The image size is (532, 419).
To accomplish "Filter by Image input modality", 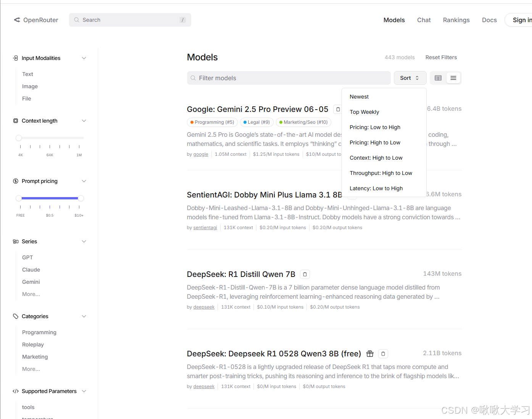I will pos(30,86).
